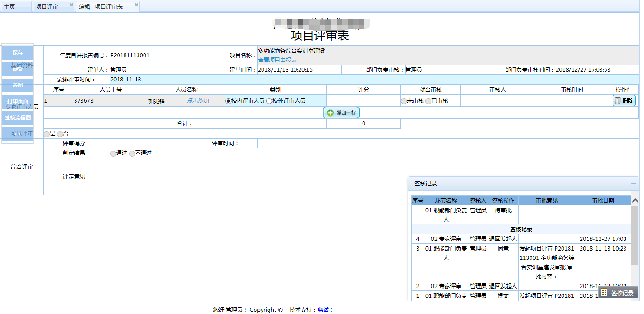Click the 人员名称 input containing 刘兆锋

pyautogui.click(x=166, y=101)
